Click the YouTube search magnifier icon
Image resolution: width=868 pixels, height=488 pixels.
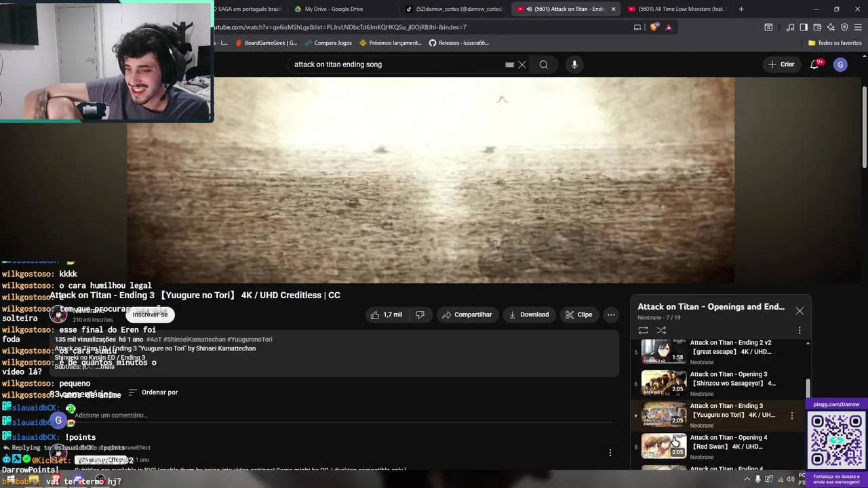pyautogui.click(x=544, y=64)
